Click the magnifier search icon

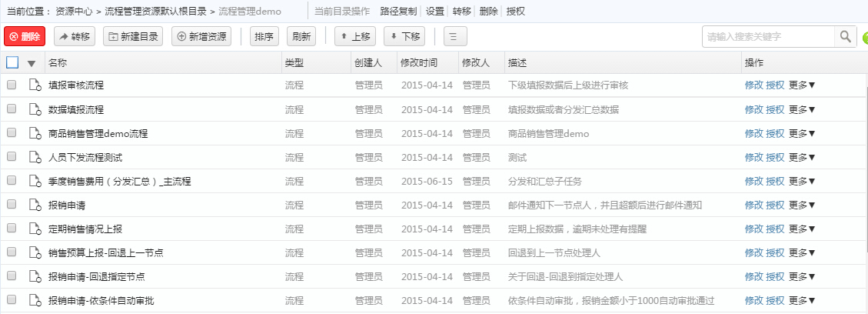tap(846, 36)
